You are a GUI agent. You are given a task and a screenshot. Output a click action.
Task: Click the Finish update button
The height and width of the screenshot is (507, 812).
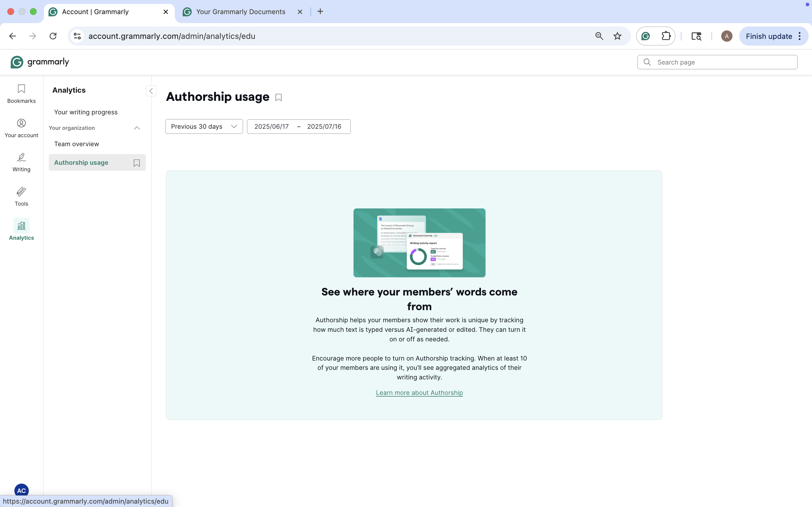[x=769, y=36]
